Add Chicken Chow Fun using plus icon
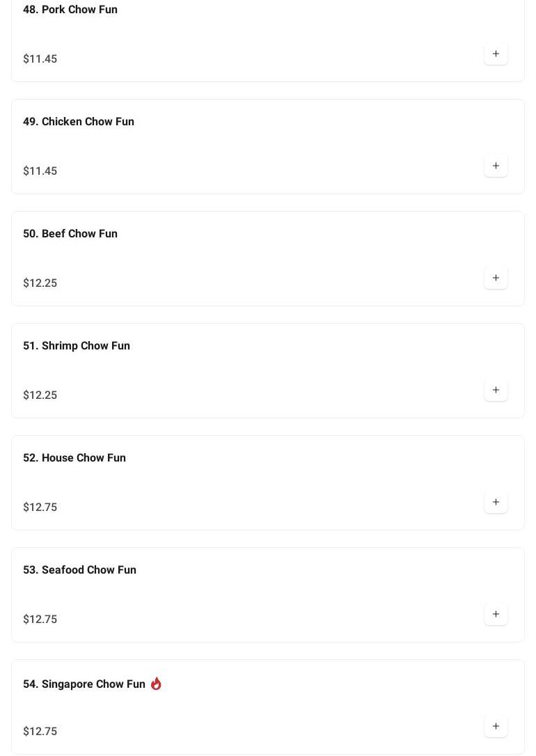This screenshot has width=536, height=756. tap(496, 166)
